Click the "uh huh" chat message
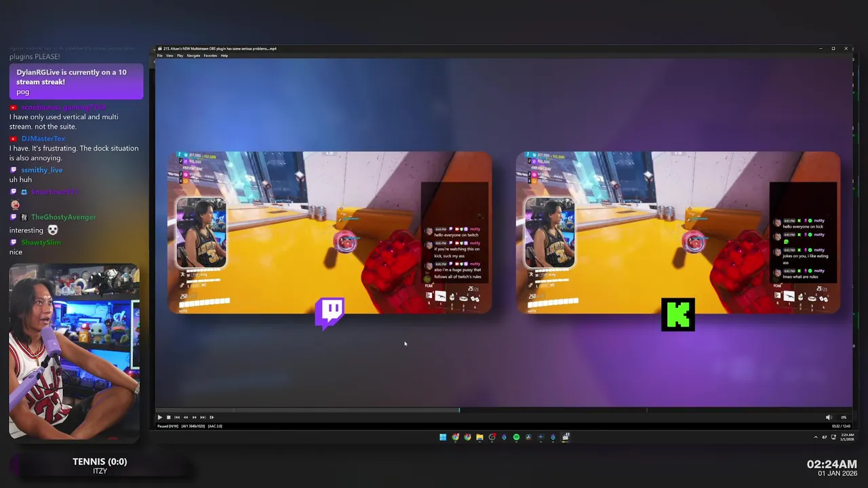 coord(20,180)
